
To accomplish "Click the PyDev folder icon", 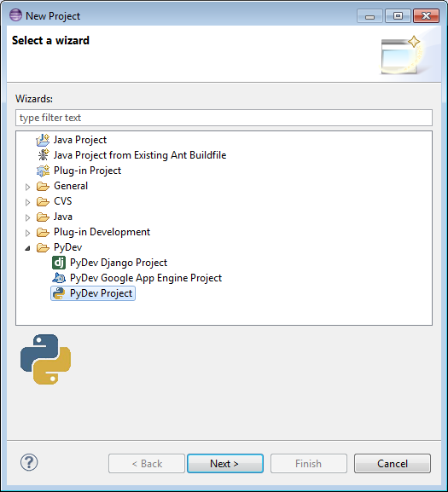I will click(x=43, y=247).
